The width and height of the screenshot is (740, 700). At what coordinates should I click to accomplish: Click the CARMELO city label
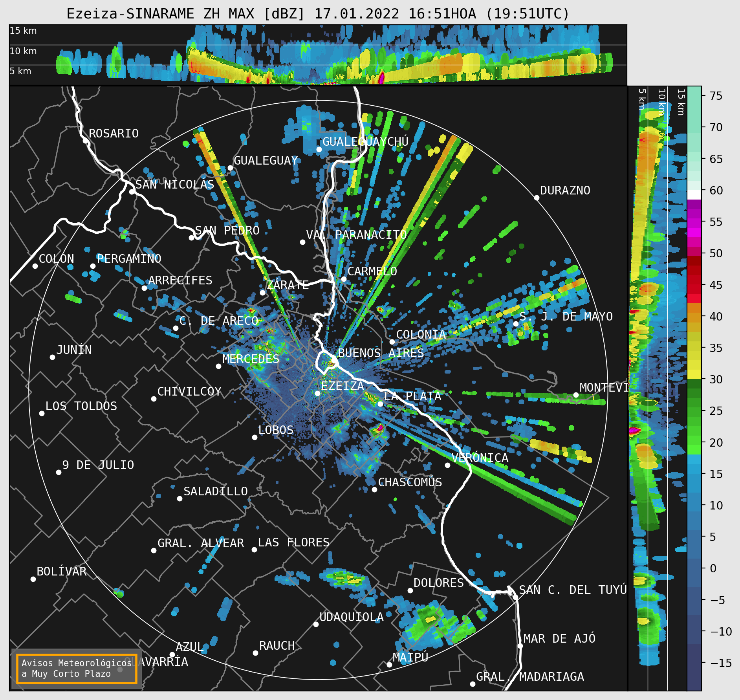click(372, 271)
